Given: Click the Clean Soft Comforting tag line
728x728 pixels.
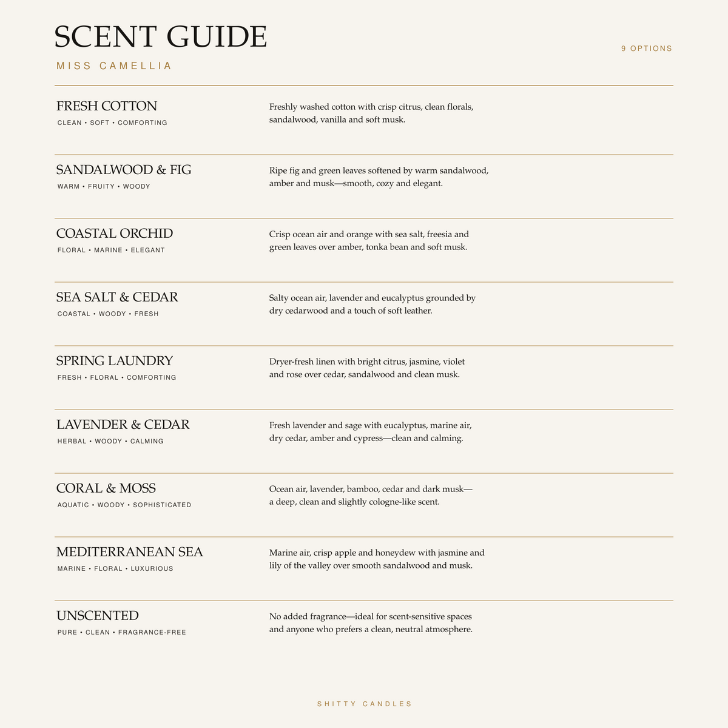Looking at the screenshot, I should coord(112,123).
